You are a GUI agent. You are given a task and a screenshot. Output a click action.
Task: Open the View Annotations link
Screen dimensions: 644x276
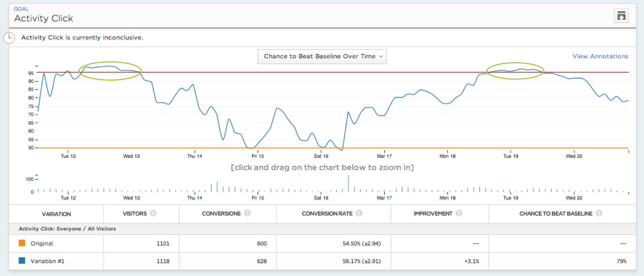click(x=600, y=56)
